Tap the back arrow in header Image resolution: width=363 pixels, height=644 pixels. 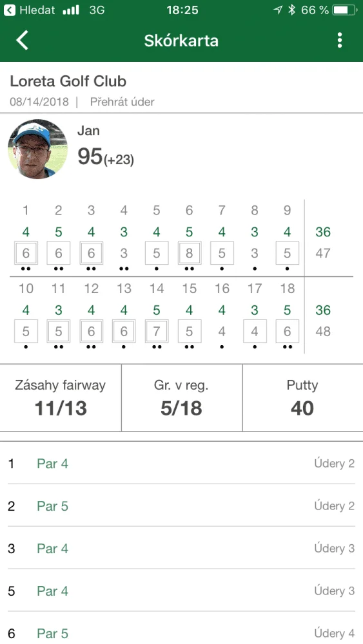(22, 40)
